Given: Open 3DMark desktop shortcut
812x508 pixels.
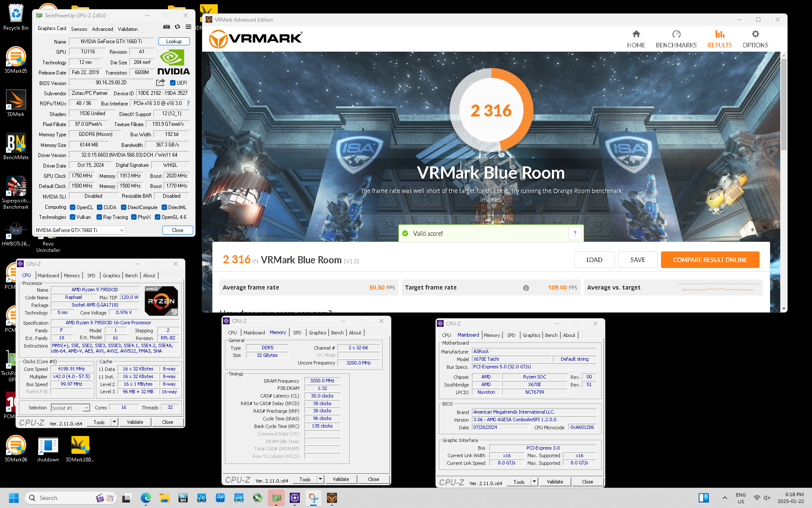Looking at the screenshot, I should click(16, 104).
